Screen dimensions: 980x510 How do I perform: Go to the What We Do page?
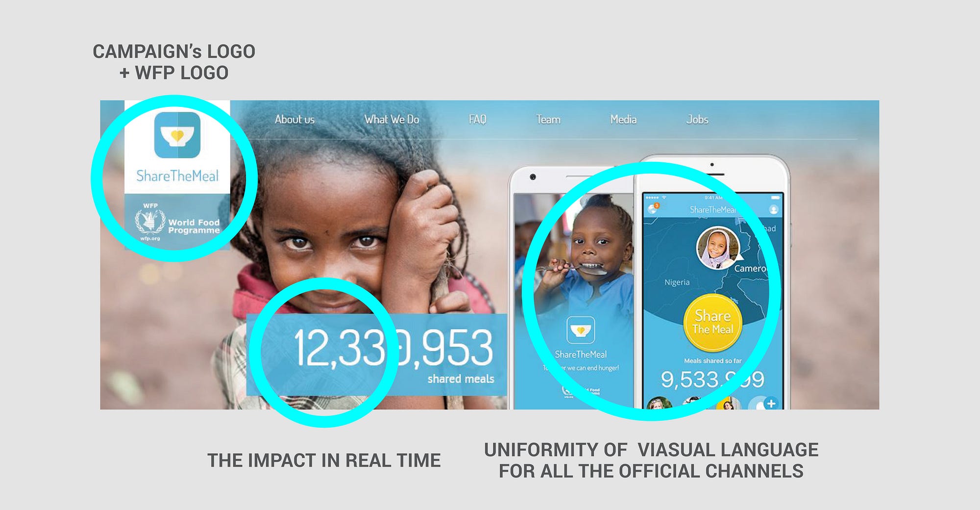(x=392, y=120)
